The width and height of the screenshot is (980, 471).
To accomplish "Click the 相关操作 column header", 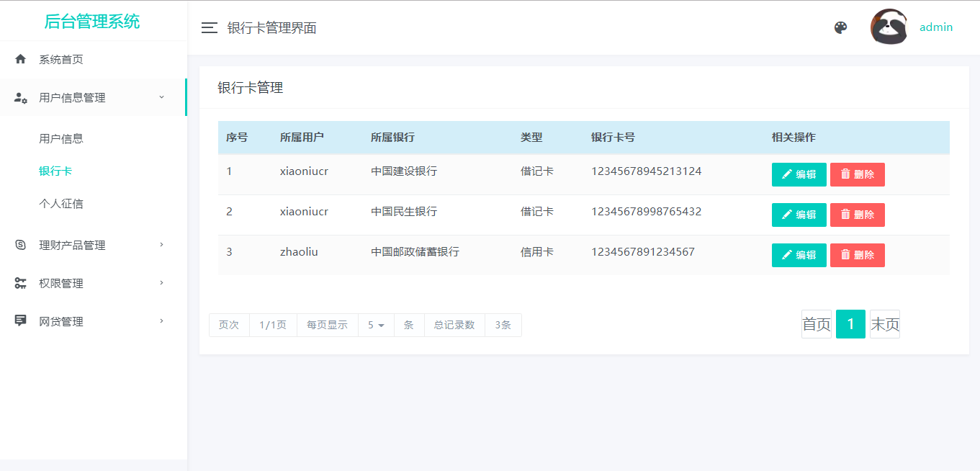I will pyautogui.click(x=794, y=138).
